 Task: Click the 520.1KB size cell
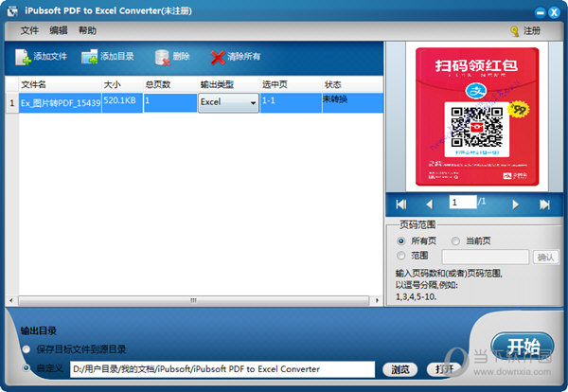[x=122, y=103]
